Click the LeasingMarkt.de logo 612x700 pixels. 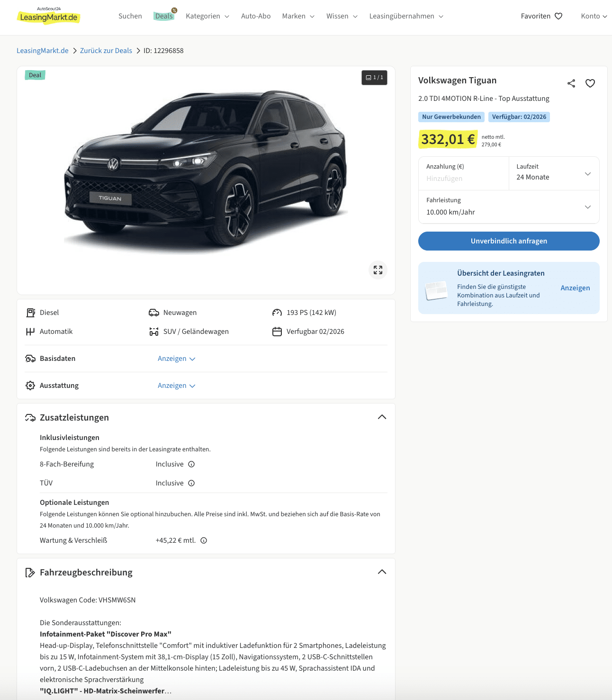(48, 17)
